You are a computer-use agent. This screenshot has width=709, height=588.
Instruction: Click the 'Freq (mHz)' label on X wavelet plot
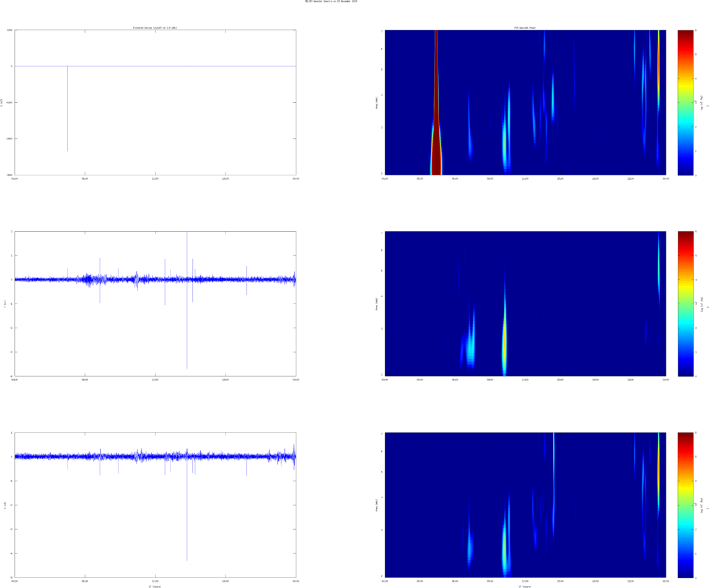pos(377,103)
